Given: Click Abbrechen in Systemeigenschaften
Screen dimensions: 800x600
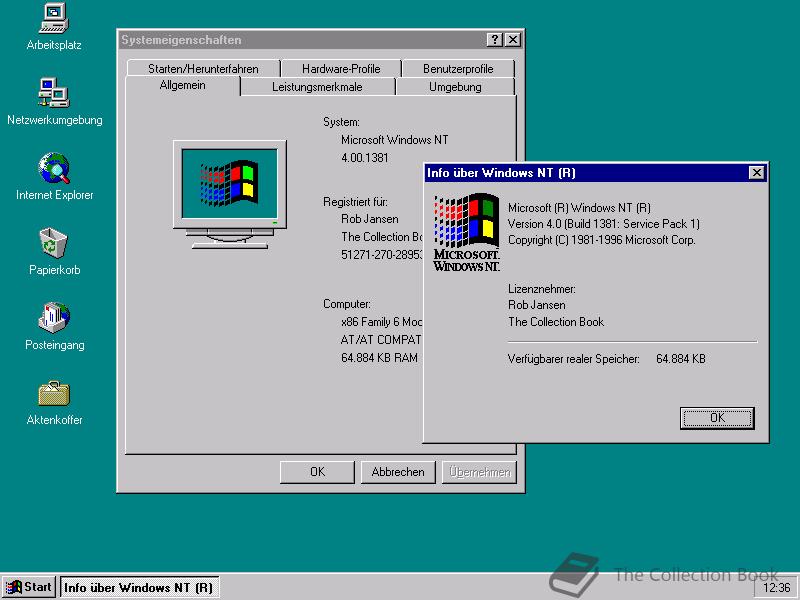Looking at the screenshot, I should point(398,472).
